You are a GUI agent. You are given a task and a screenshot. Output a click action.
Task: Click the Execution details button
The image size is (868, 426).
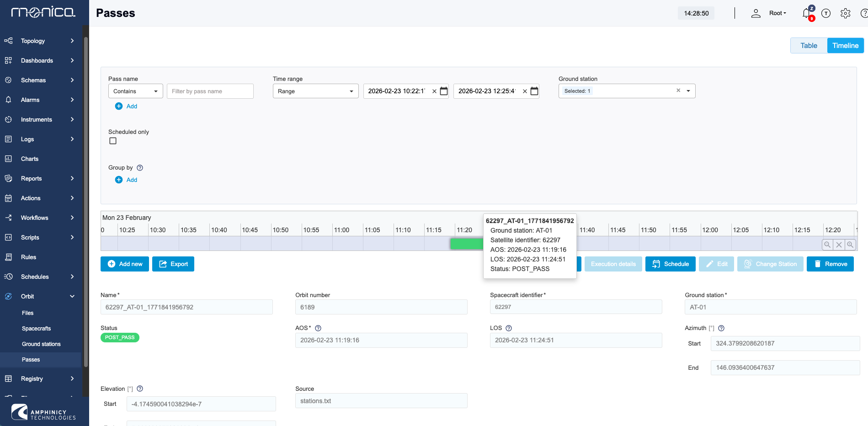[x=613, y=264]
